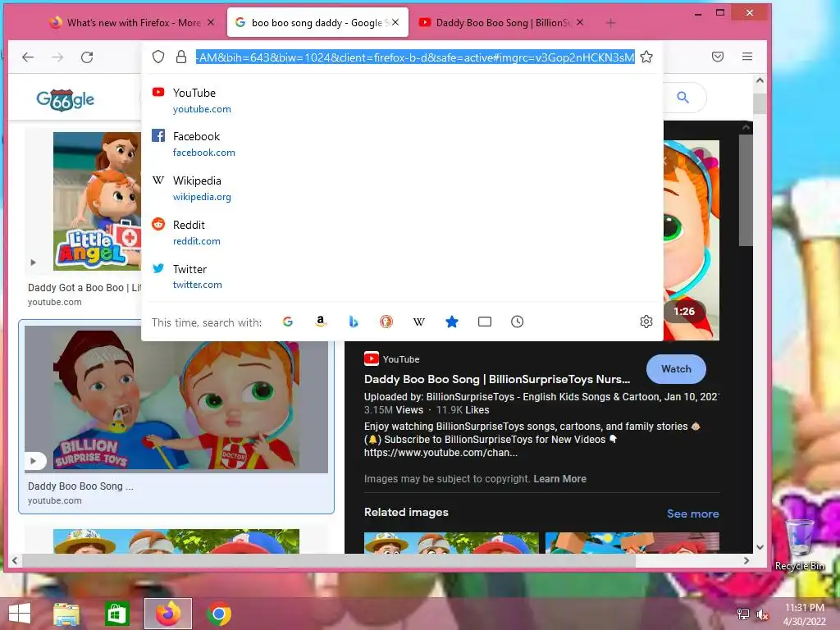
Task: Open the Firefox hamburger menu
Action: click(747, 57)
